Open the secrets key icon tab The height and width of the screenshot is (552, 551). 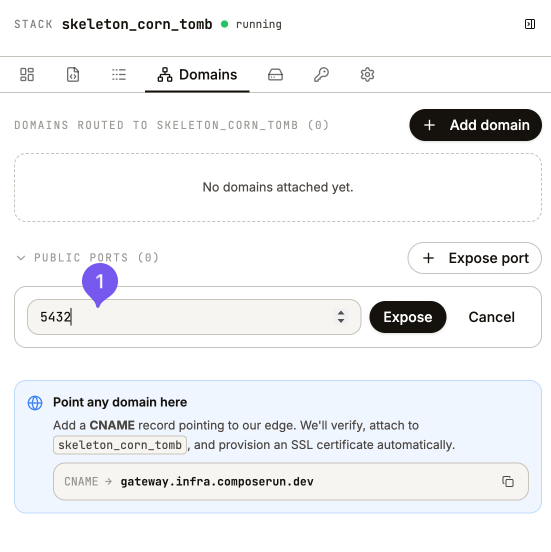pos(321,75)
